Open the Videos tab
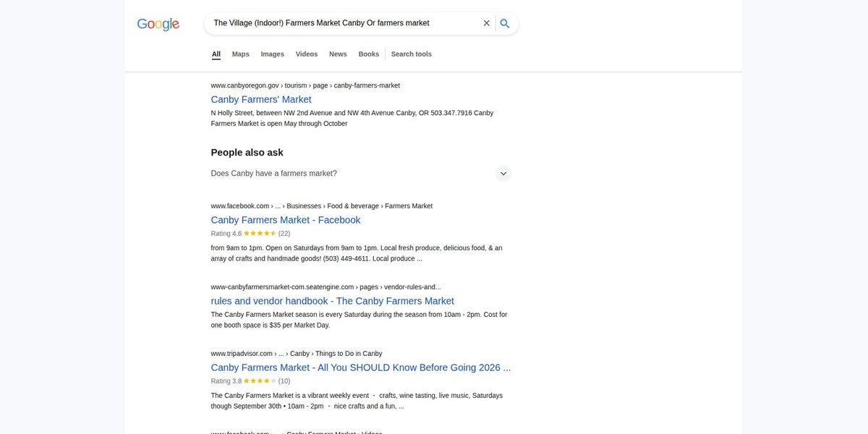The height and width of the screenshot is (434, 868). [x=307, y=54]
